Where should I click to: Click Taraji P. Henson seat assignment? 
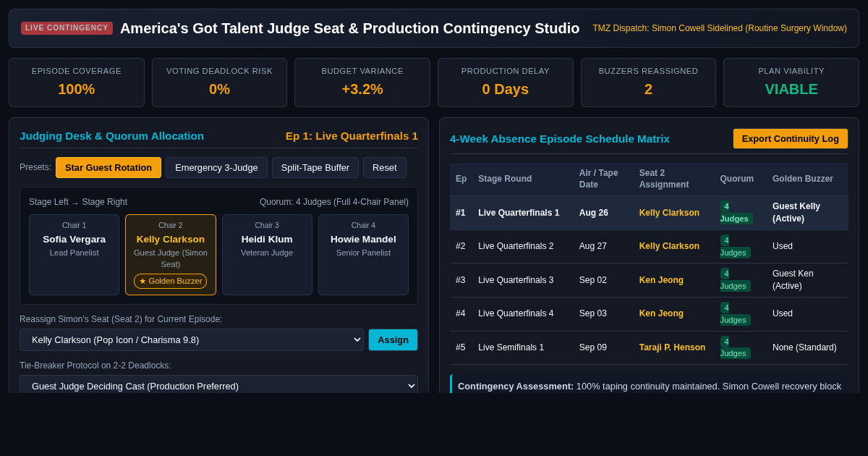pos(672,347)
